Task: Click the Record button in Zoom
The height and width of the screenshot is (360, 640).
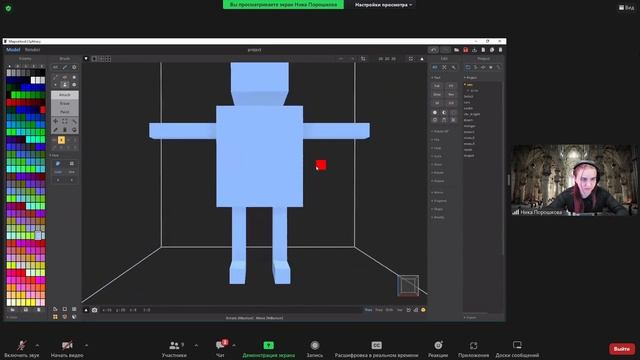Action: (x=315, y=349)
